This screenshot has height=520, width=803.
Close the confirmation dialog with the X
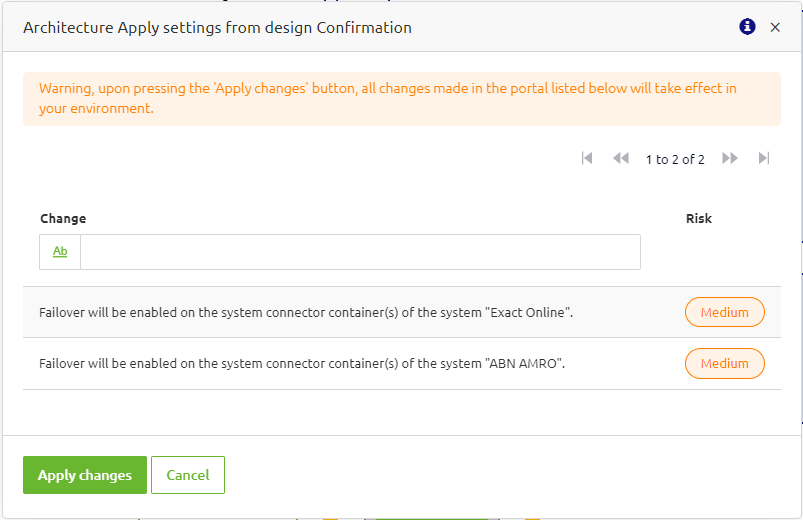[x=775, y=28]
